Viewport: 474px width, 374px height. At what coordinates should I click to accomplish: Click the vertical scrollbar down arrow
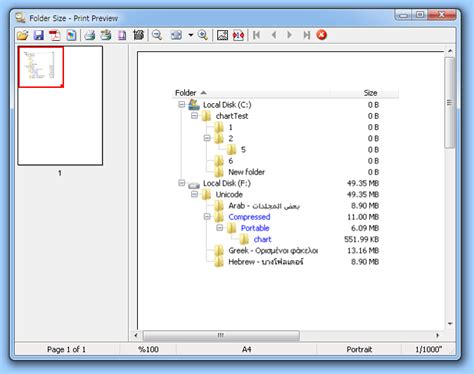[x=450, y=324]
